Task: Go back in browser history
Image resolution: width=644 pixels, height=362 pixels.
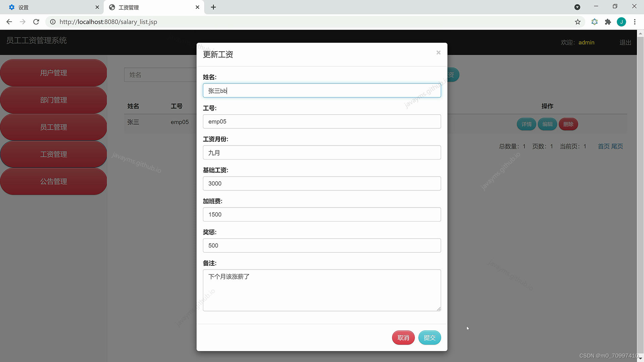Action: (9, 22)
